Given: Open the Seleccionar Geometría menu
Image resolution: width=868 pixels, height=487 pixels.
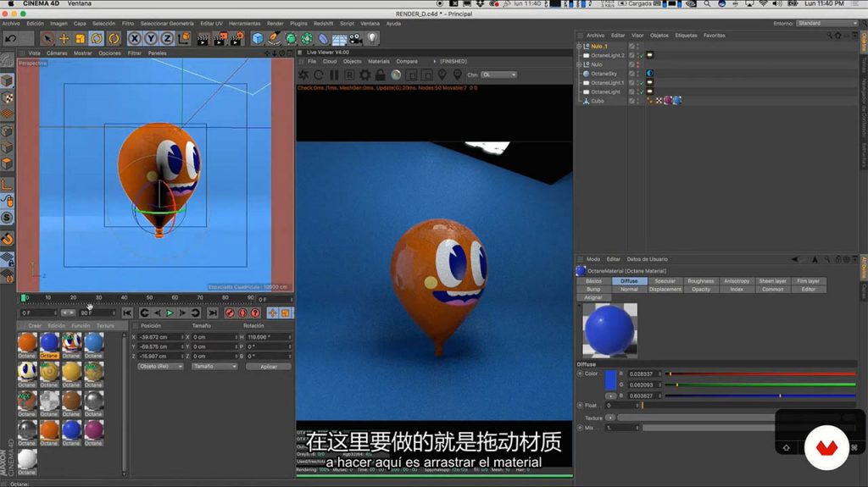Looking at the screenshot, I should 167,24.
